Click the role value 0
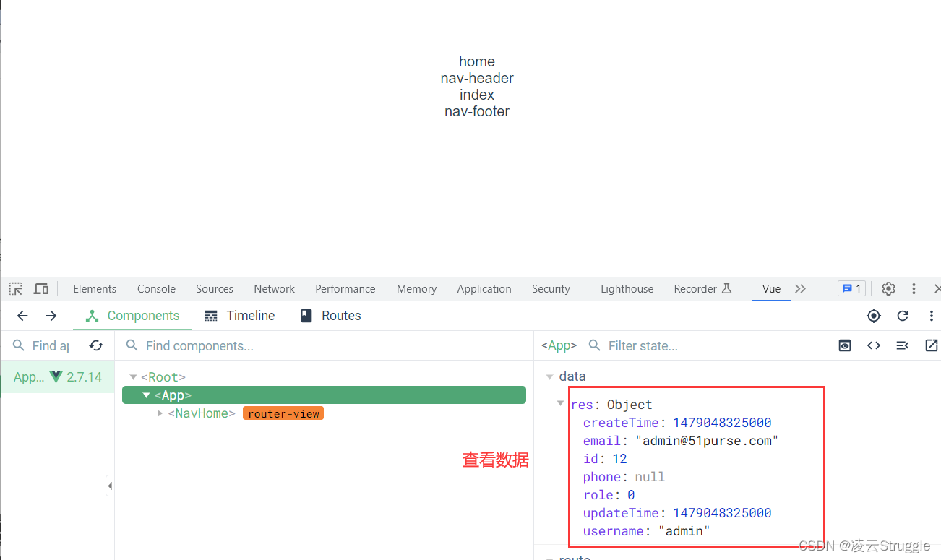 [631, 495]
